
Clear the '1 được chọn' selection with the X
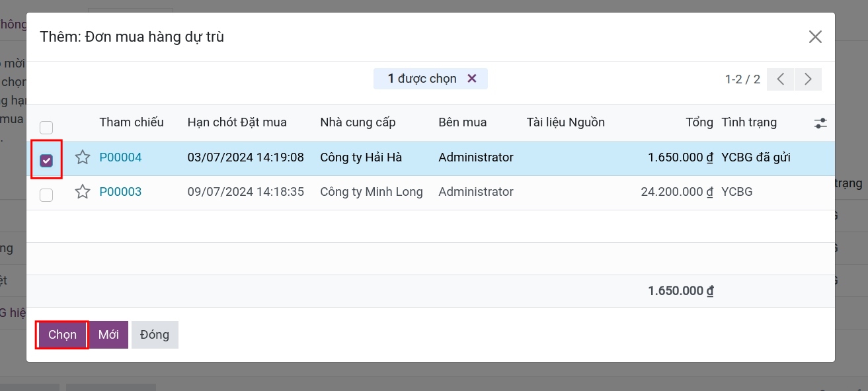point(472,79)
